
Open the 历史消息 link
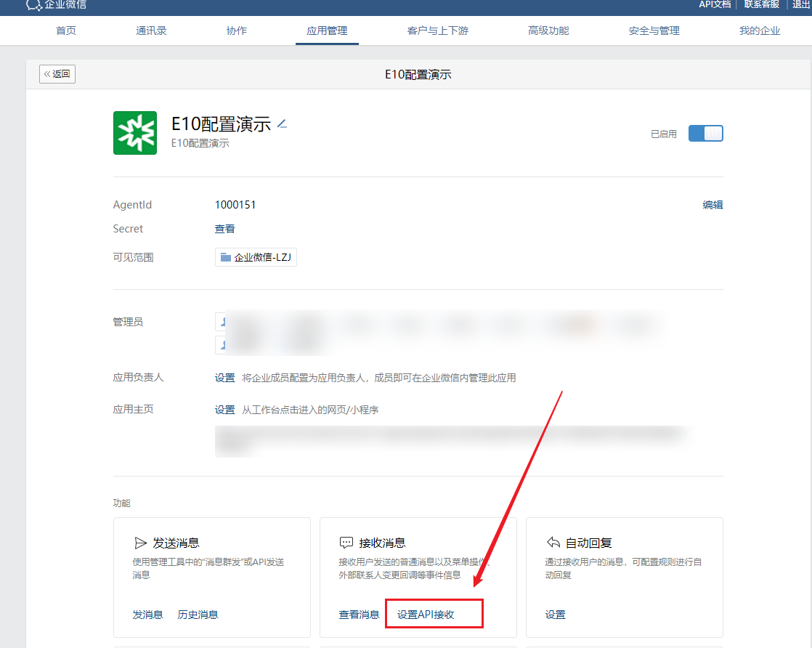pos(198,615)
